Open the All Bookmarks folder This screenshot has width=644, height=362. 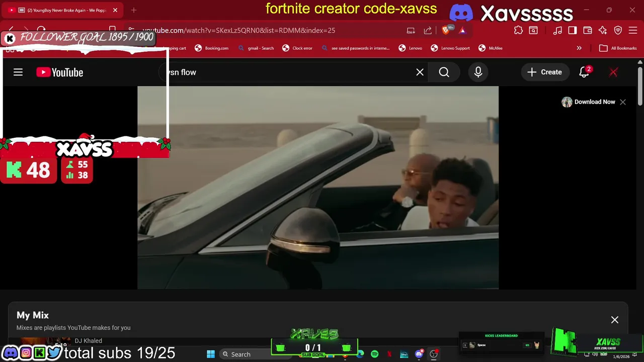pyautogui.click(x=618, y=48)
